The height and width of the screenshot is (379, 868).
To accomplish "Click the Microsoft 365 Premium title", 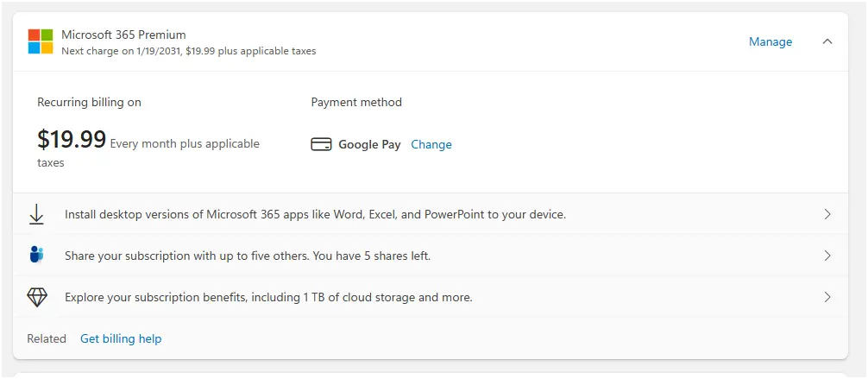I will 123,35.
